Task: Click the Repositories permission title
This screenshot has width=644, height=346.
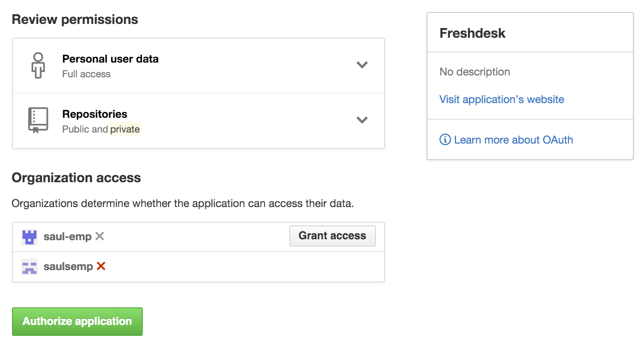Action: pos(95,114)
